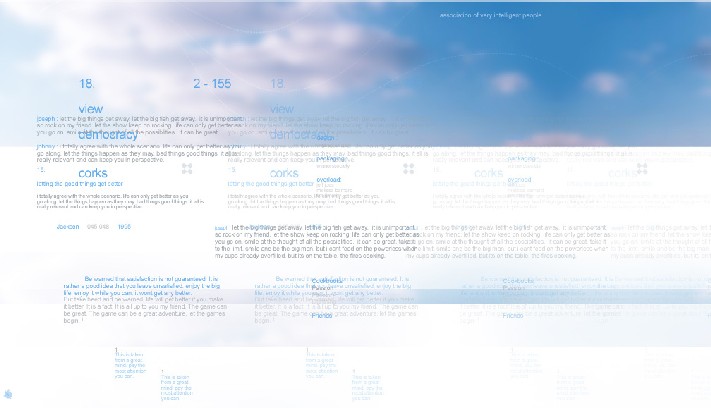
Task: Click the leftmost "corks" heading
Action: tap(93, 173)
